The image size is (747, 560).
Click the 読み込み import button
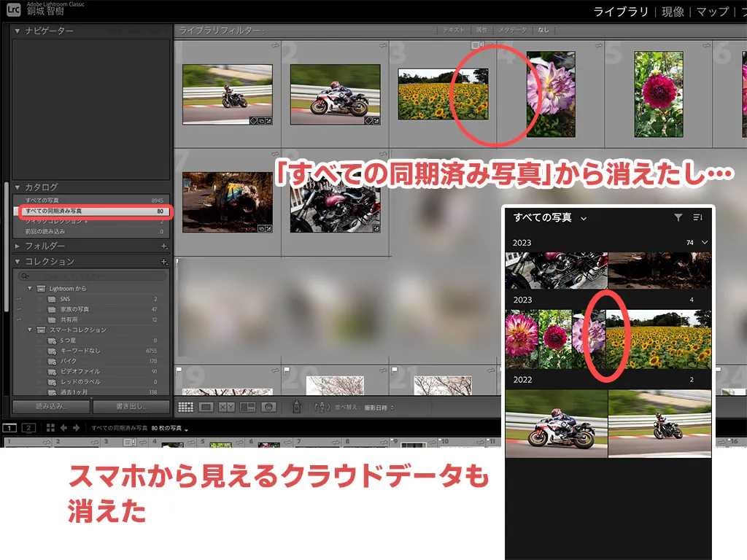click(50, 407)
